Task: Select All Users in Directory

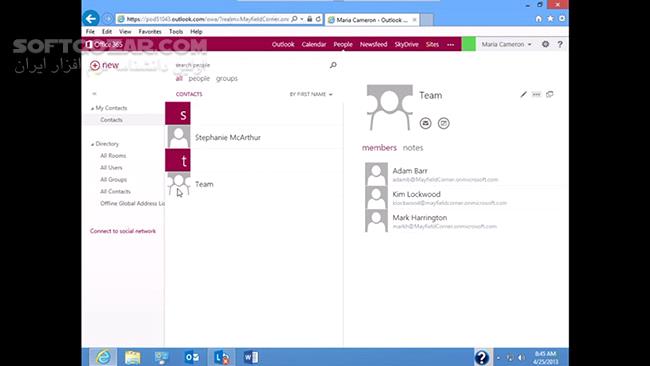Action: click(111, 167)
